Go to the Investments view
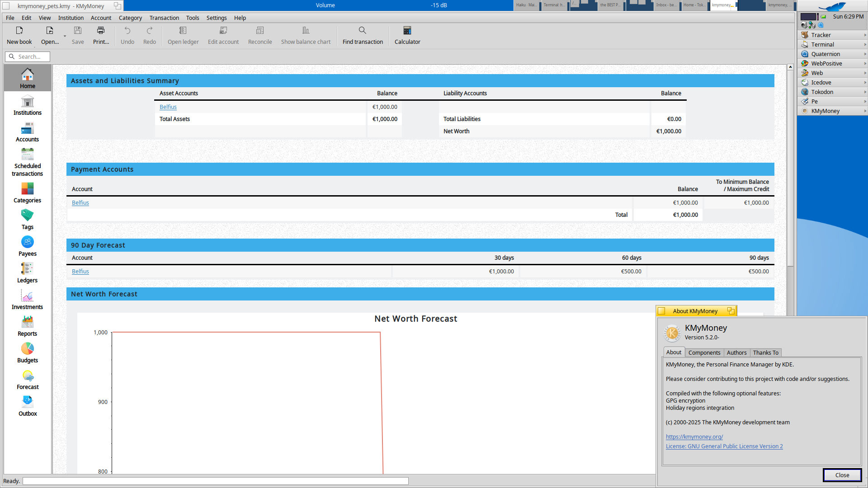The width and height of the screenshot is (868, 488). [x=28, y=300]
